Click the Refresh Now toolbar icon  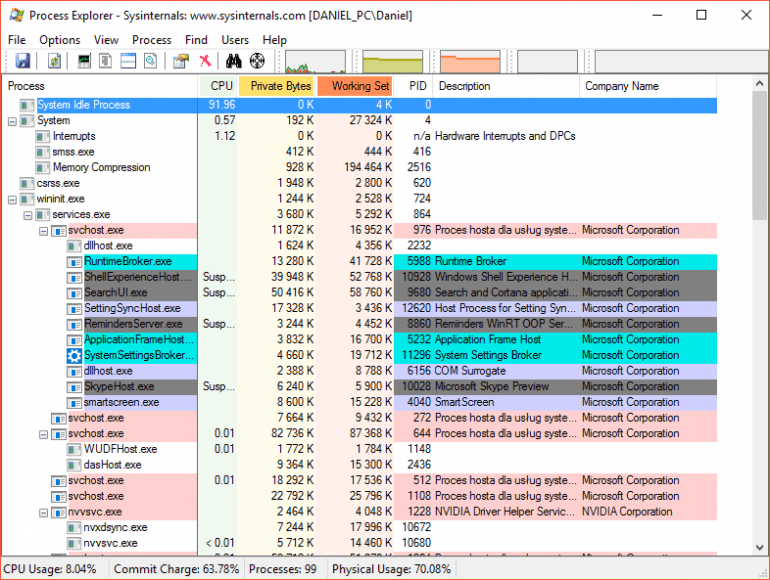pos(54,61)
